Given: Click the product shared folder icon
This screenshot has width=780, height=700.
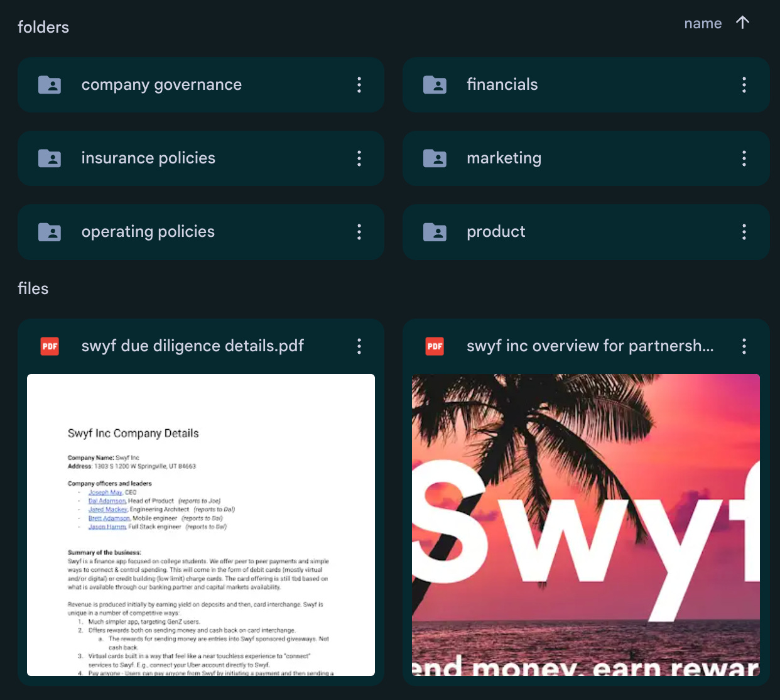Looking at the screenshot, I should 435,232.
